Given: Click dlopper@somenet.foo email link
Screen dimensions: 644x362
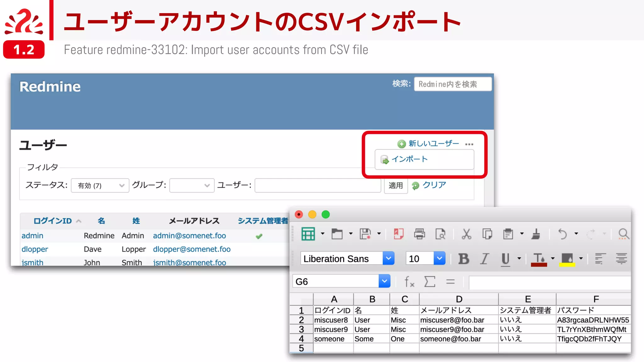Looking at the screenshot, I should point(192,249).
